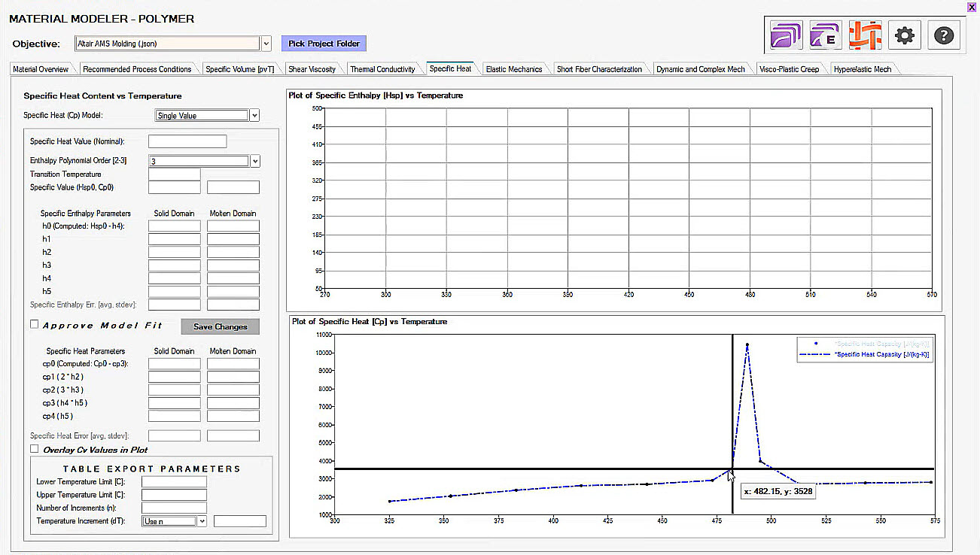Click the Specific Heat Value (Nominal) field
980x555 pixels.
[x=187, y=141]
